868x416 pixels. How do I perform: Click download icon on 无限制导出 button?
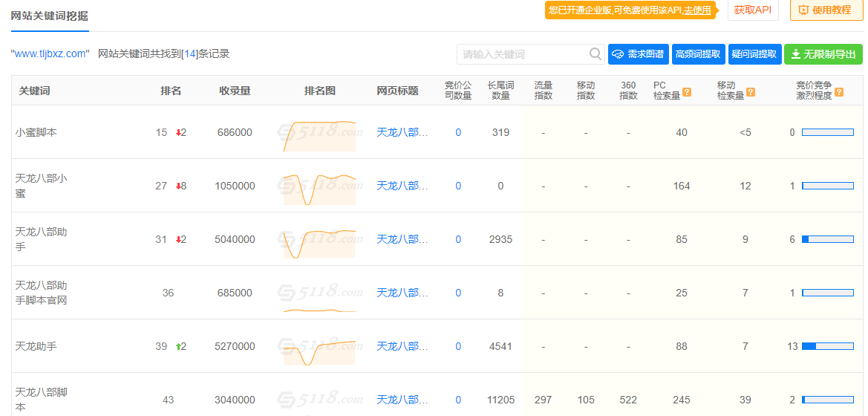coord(795,54)
